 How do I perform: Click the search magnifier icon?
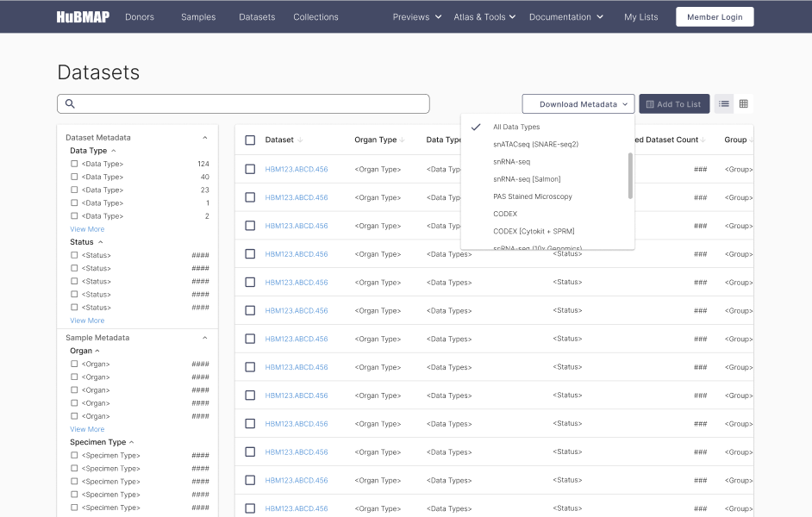[70, 103]
